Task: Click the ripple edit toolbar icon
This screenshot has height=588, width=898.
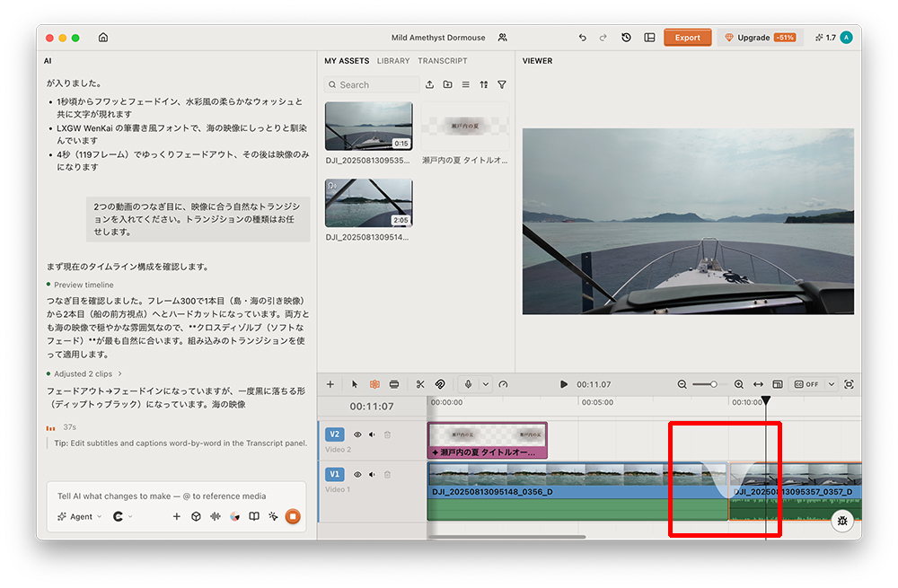Action: pyautogui.click(x=394, y=384)
